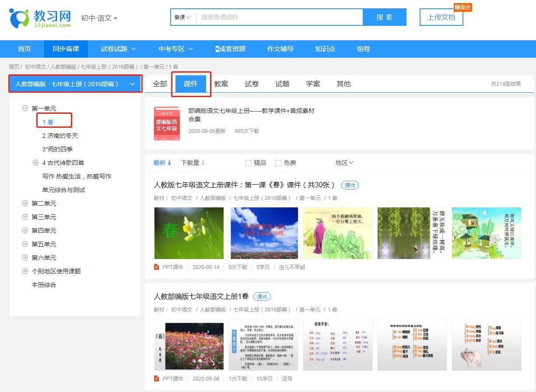The height and width of the screenshot is (392, 536).
Task: Enable the 精品 filter checkbox
Action: coord(248,162)
